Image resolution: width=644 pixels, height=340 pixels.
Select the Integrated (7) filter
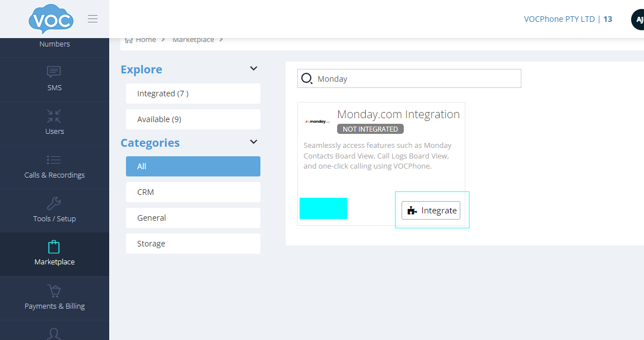193,94
